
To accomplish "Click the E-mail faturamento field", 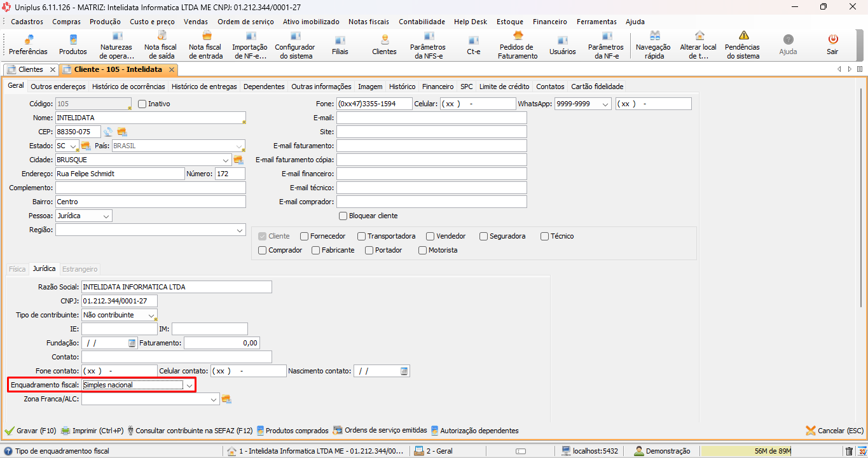I will pyautogui.click(x=432, y=146).
